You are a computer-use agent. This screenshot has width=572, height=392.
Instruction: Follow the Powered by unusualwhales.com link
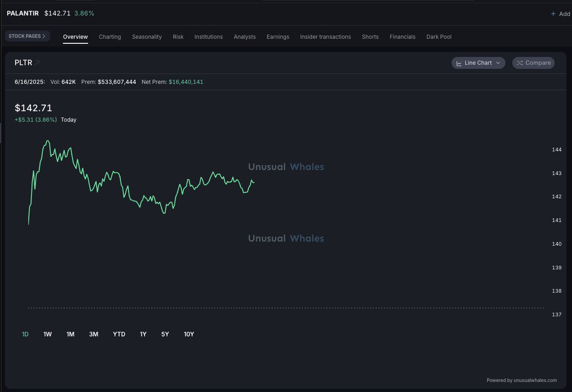[x=521, y=380]
